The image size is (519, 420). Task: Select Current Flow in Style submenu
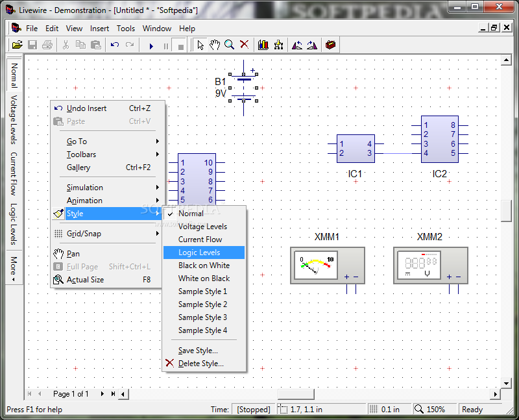click(204, 240)
